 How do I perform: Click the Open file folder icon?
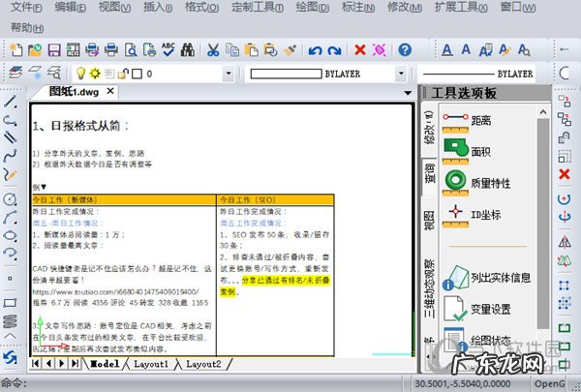[35, 49]
